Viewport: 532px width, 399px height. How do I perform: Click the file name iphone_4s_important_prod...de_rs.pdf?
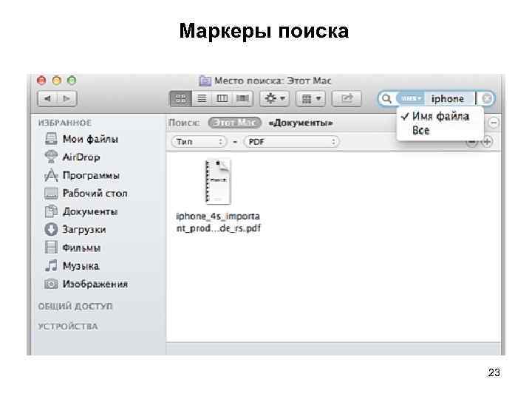pyautogui.click(x=218, y=222)
